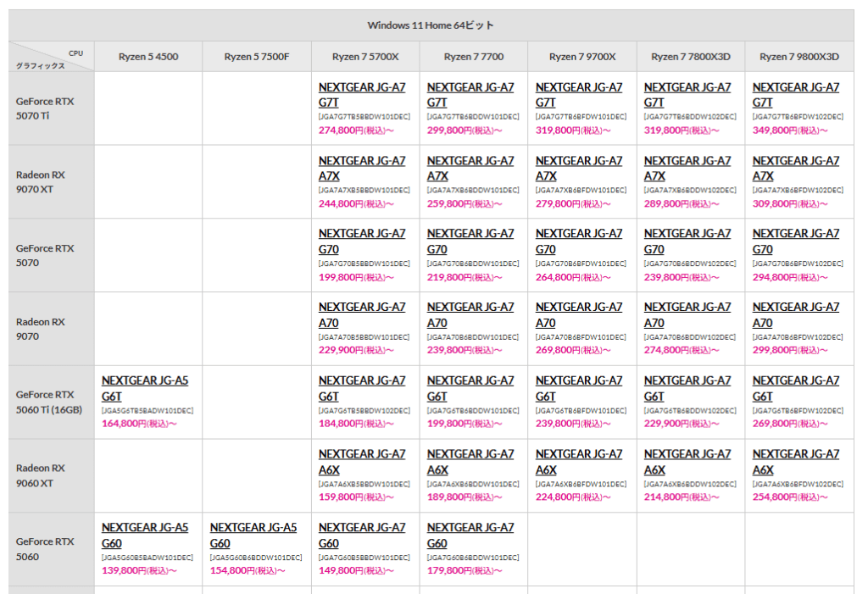Open the NEXTGEAR JG-A7G7T link priced 274,800円
The image size is (868, 594).
point(361,95)
